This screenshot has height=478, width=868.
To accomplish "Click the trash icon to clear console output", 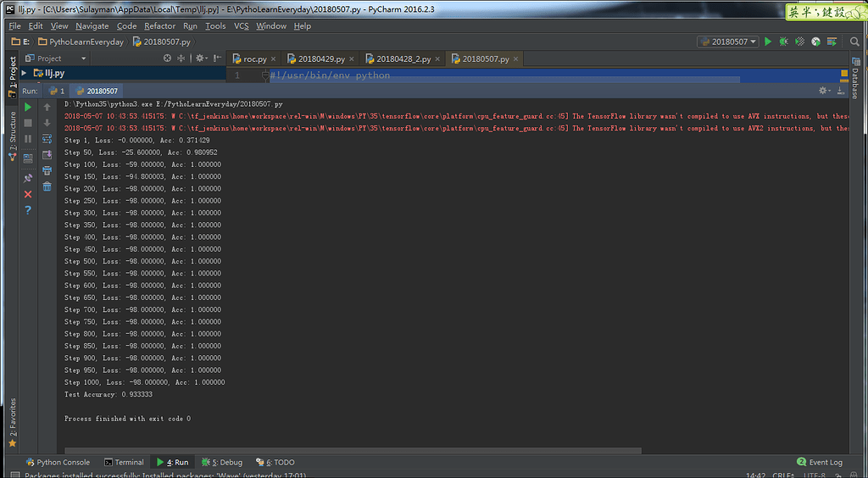I will coord(47,186).
